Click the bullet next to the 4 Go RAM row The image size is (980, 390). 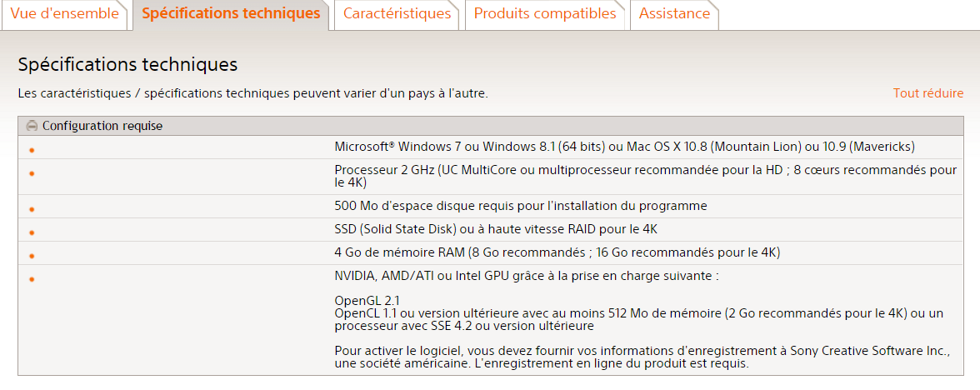click(x=32, y=257)
